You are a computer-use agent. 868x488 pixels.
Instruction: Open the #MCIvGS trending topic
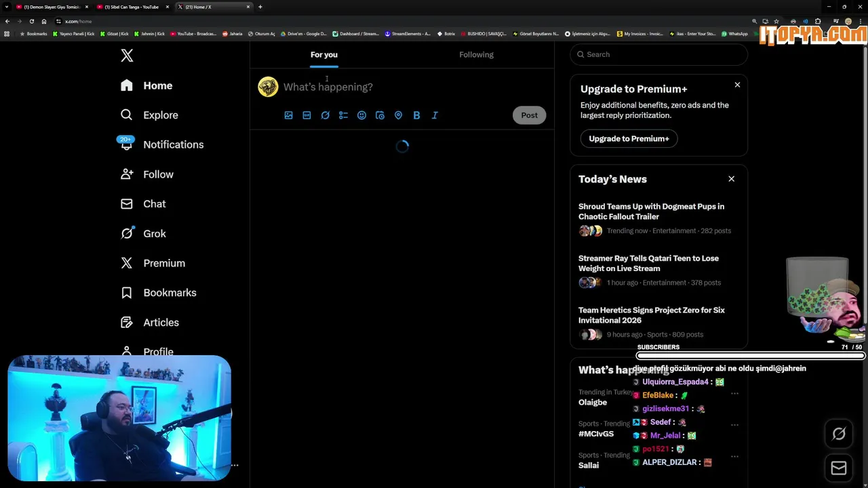point(596,434)
